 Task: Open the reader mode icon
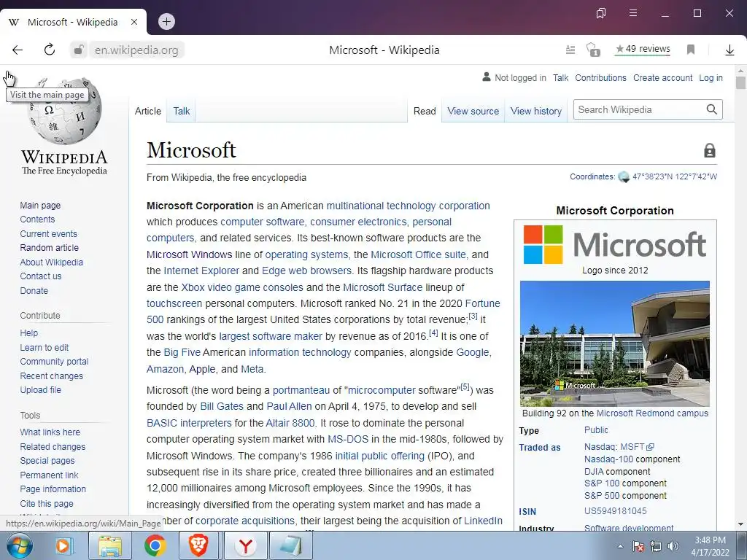point(570,50)
